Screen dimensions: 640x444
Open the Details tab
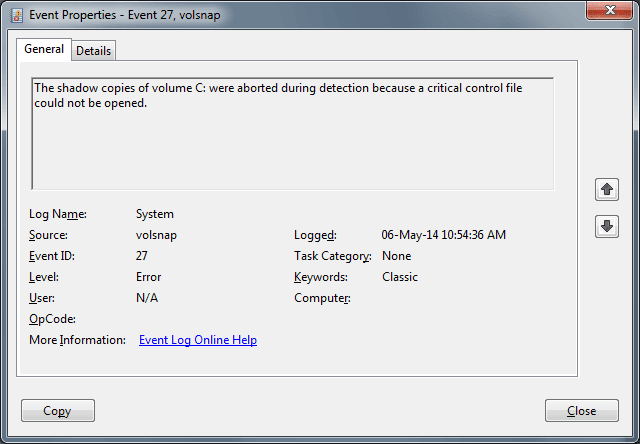tap(93, 50)
